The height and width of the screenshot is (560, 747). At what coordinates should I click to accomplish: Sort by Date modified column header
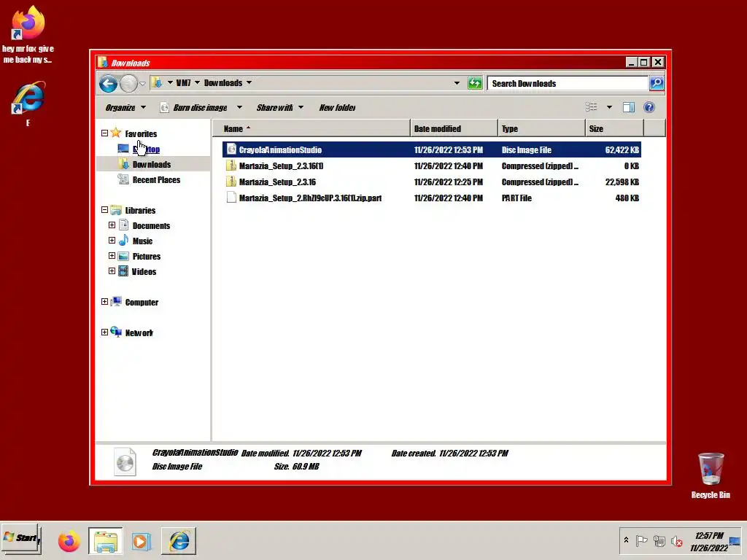coord(454,128)
